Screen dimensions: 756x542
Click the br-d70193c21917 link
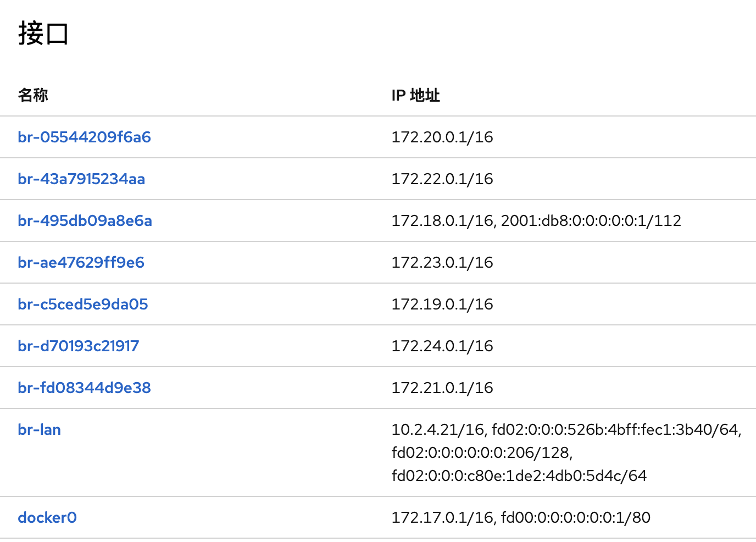click(78, 346)
